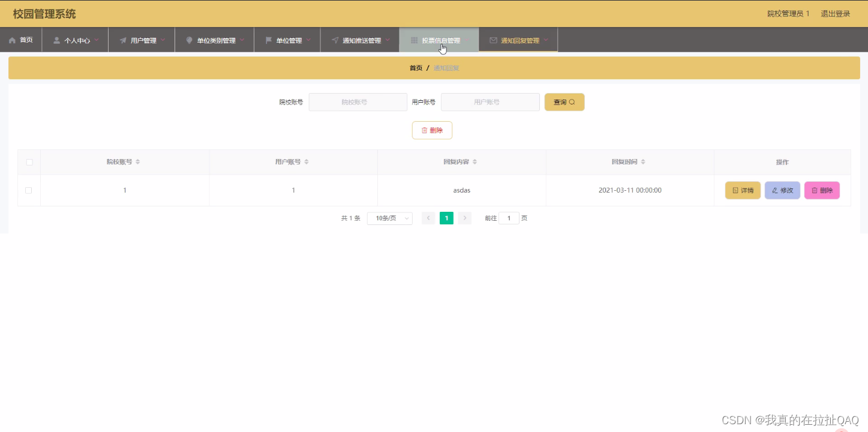The image size is (868, 432).
Task: Open the 通知回复管理 menu
Action: pos(518,40)
